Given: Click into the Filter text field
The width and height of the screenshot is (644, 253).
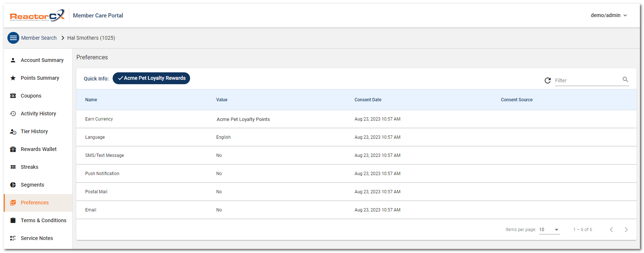Looking at the screenshot, I should tap(587, 80).
